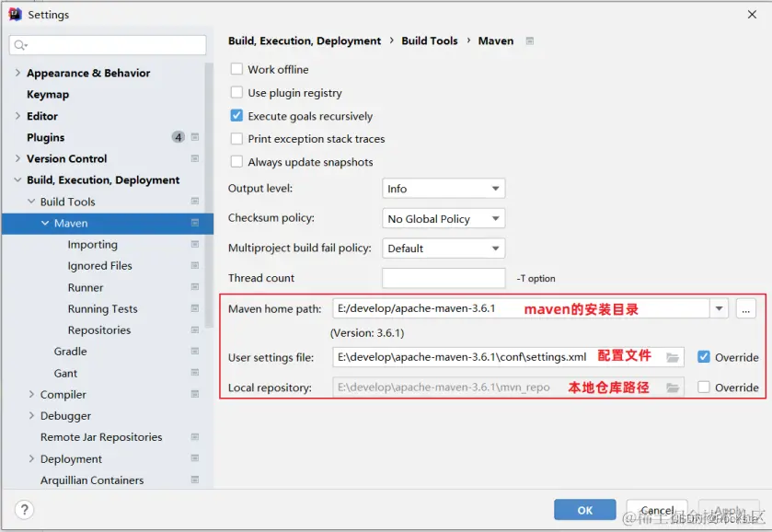Click project-level icon beside Build Tools
772x532 pixels.
[x=195, y=201]
